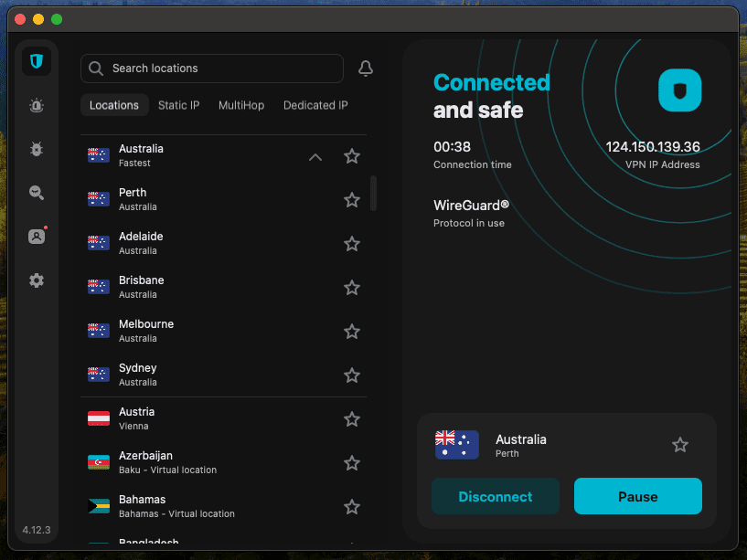Open the Alert siren icon in sidebar
Viewport: 747px width, 560px height.
(37, 105)
